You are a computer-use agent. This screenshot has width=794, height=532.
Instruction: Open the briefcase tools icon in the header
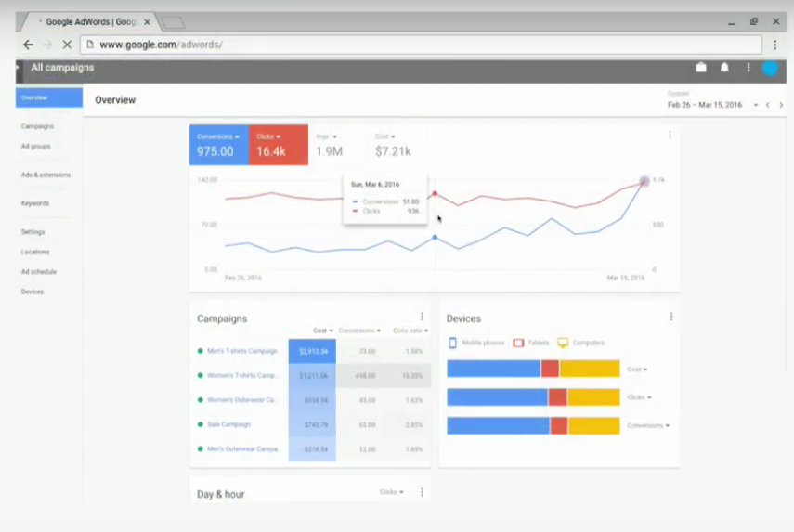(x=701, y=68)
